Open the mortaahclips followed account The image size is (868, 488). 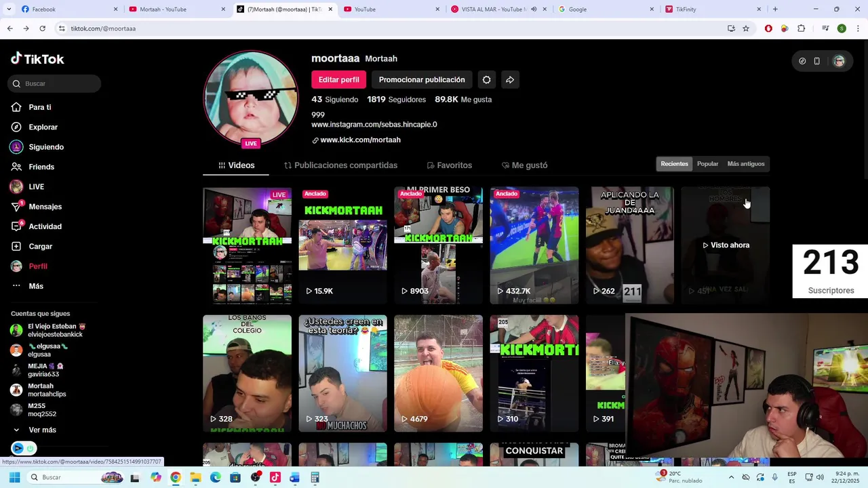click(x=38, y=390)
